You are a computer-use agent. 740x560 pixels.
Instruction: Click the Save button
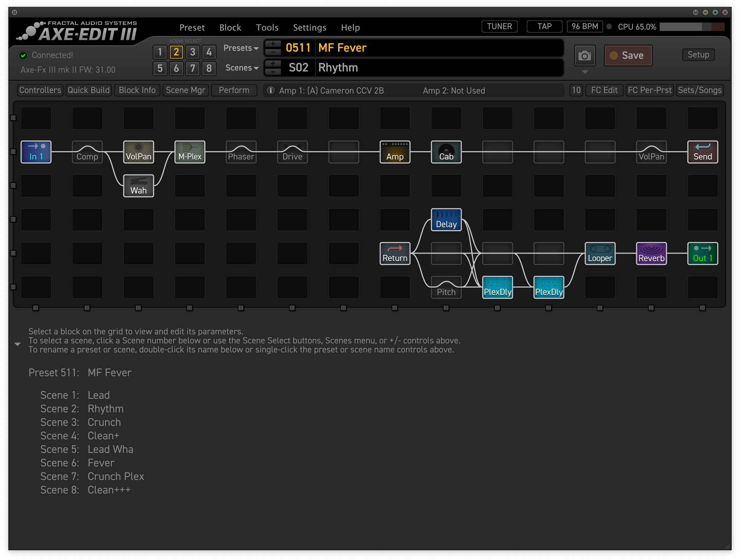(x=628, y=56)
